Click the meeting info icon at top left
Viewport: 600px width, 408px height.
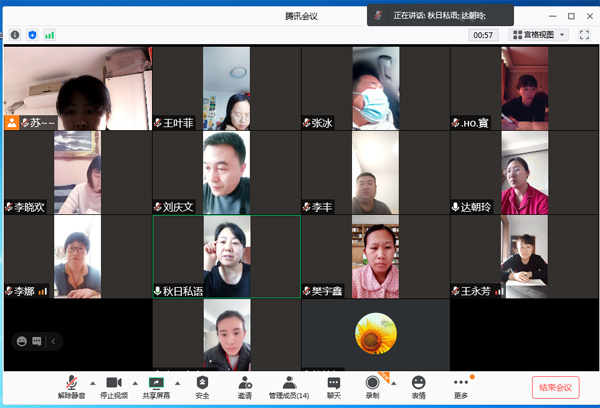(15, 35)
